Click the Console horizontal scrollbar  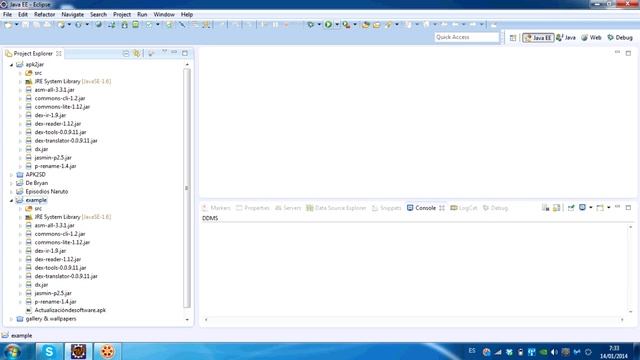414,320
